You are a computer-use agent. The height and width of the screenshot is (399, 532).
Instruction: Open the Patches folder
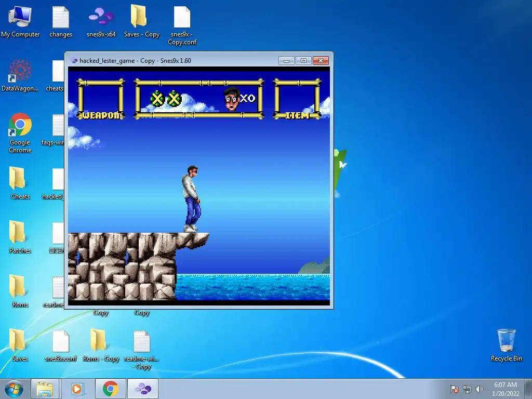coord(20,237)
